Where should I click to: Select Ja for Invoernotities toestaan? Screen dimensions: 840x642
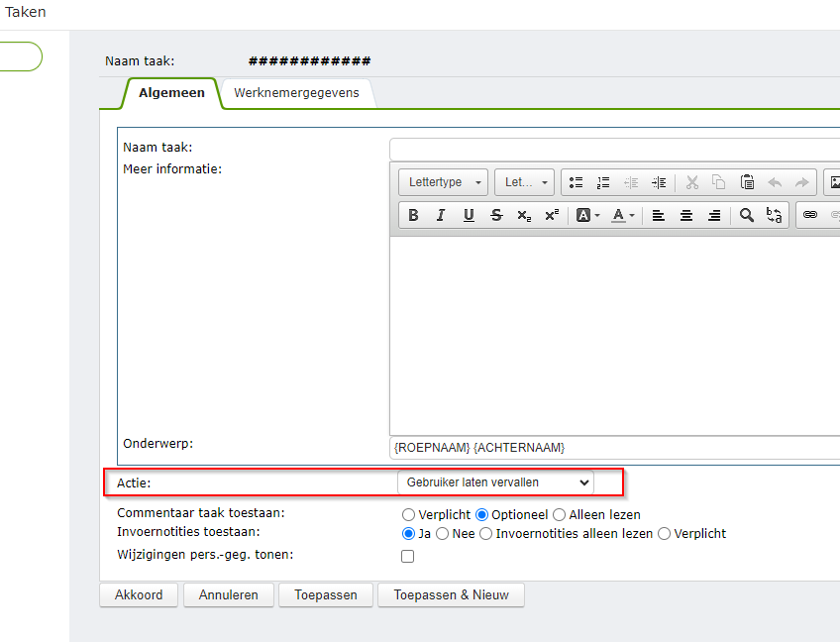408,534
